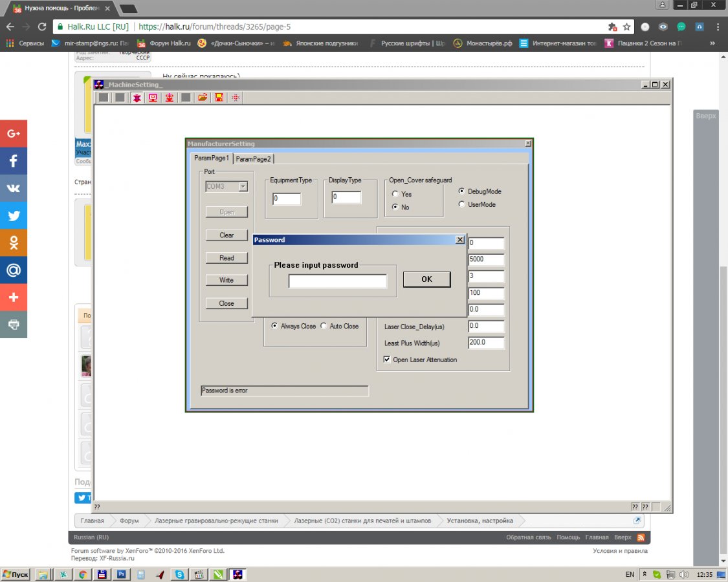Switch to the ParamPage2 tab
Viewport: 728px width, 582px height.
[x=254, y=159]
